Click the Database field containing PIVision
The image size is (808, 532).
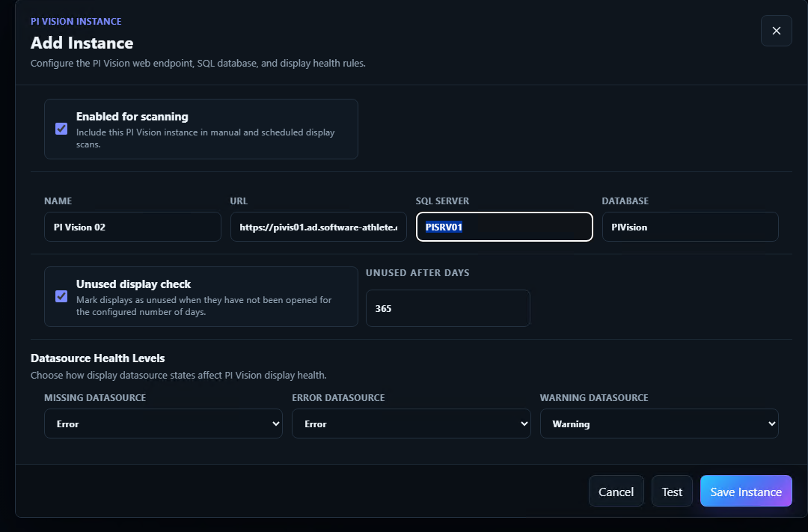coord(690,227)
